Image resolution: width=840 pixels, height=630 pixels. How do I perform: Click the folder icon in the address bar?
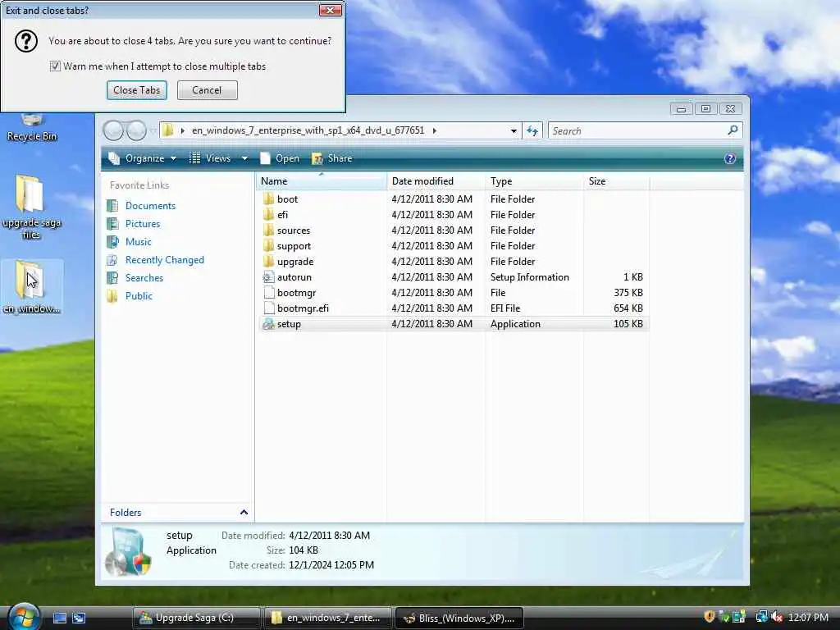coord(168,130)
